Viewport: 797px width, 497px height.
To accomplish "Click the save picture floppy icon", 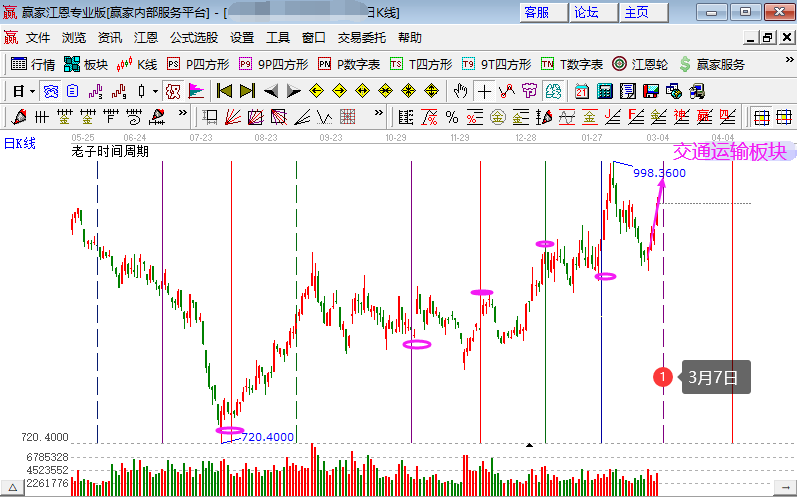I will pyautogui.click(x=651, y=91).
